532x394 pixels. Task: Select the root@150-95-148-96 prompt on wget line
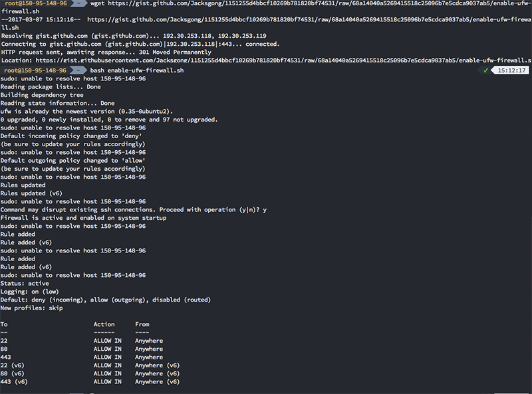35,3
